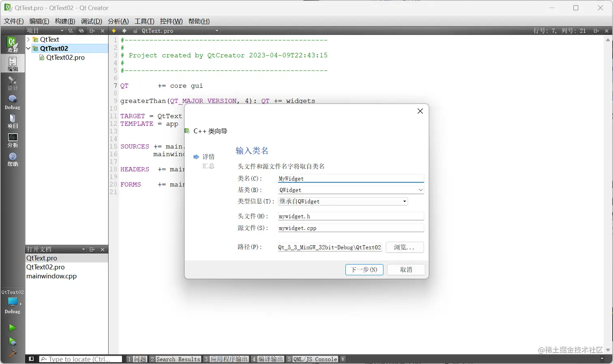Expand the QtText project tree node

[x=28, y=39]
